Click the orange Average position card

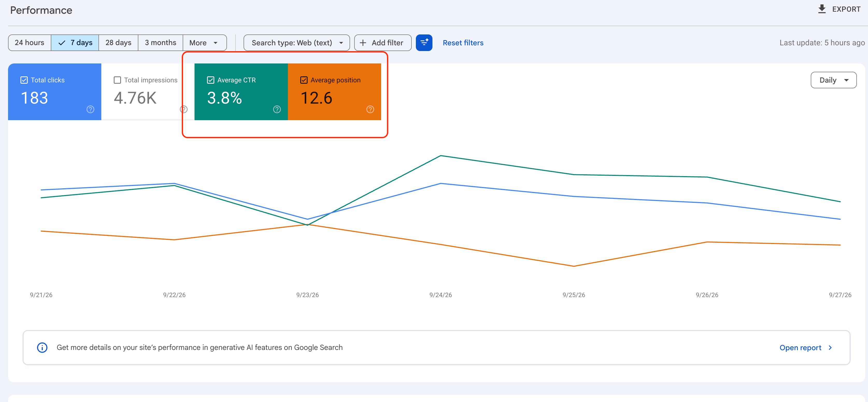[334, 92]
